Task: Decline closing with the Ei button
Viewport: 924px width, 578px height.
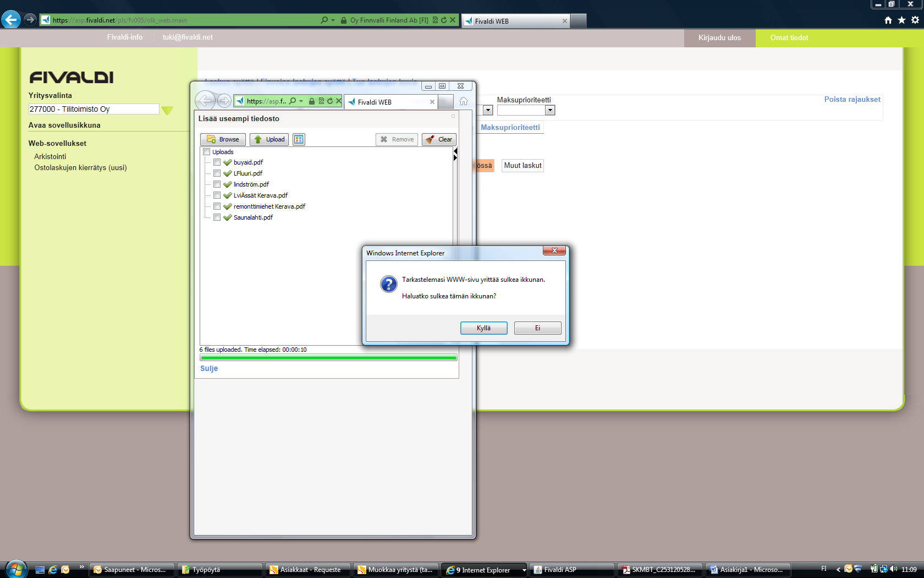Action: point(537,328)
